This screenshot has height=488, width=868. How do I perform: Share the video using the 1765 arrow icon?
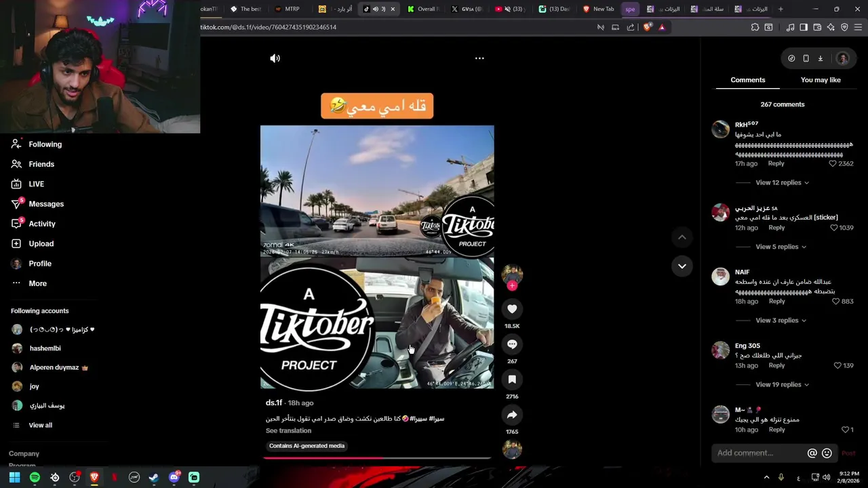pyautogui.click(x=512, y=415)
